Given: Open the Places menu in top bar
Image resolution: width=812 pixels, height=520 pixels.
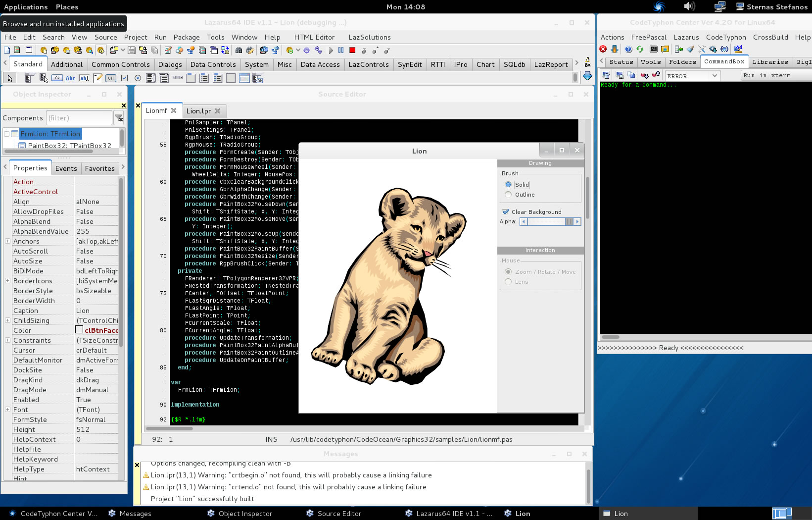Looking at the screenshot, I should click(67, 7).
